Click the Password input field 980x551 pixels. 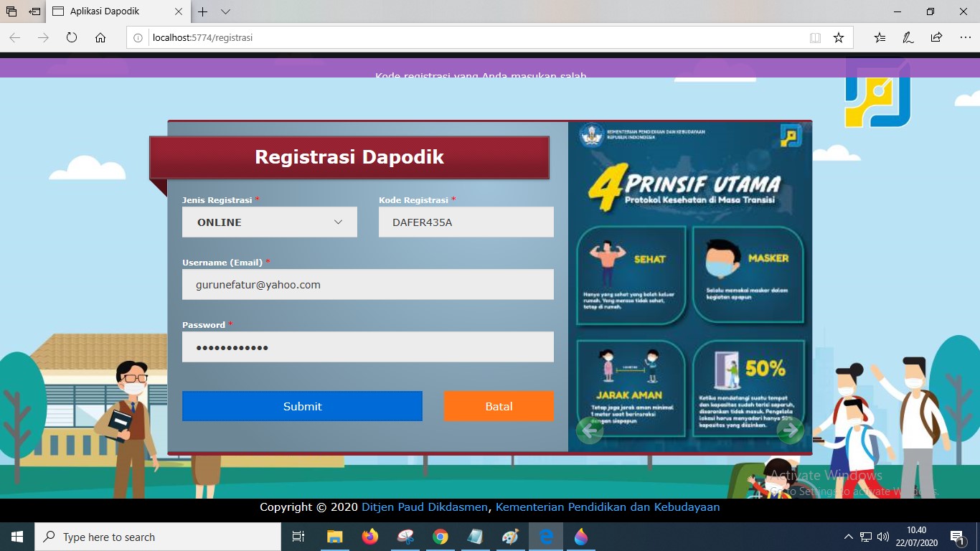pos(368,347)
